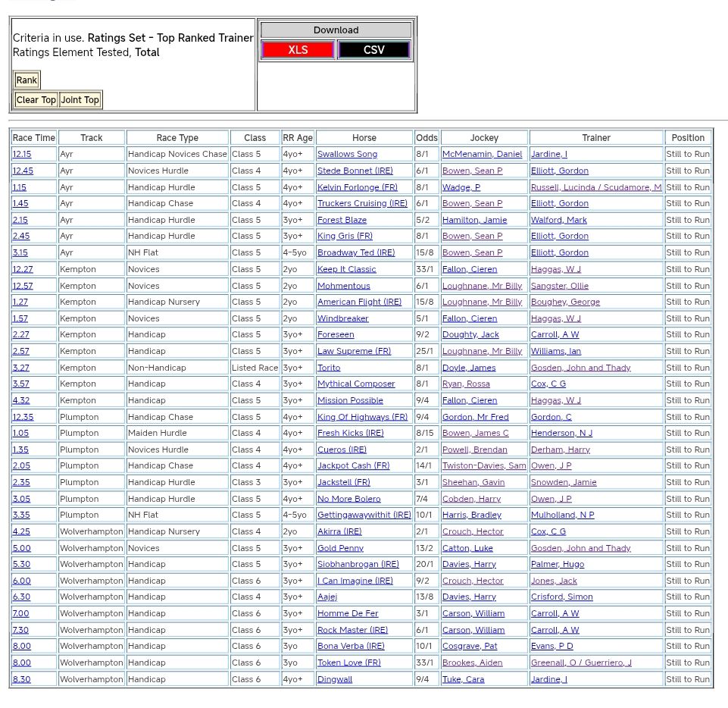The height and width of the screenshot is (708, 728).
Task: Open jockey Twiston-Davies, Sam link
Action: 484,466
